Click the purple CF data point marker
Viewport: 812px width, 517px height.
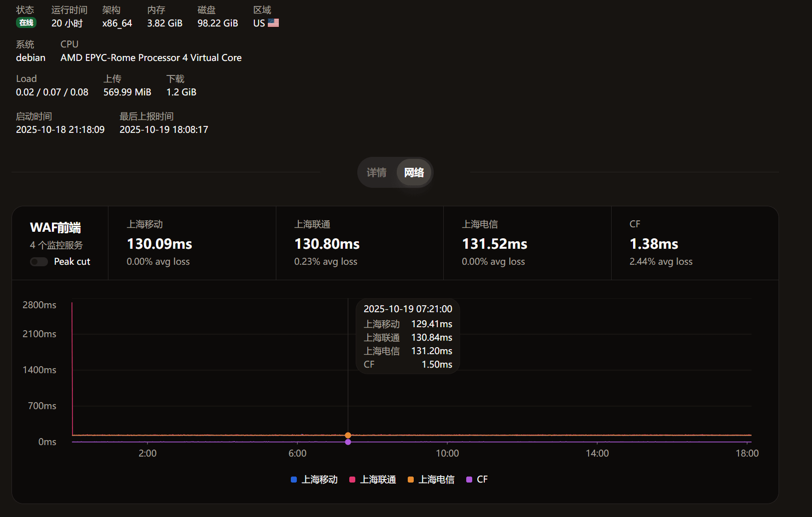click(x=348, y=442)
